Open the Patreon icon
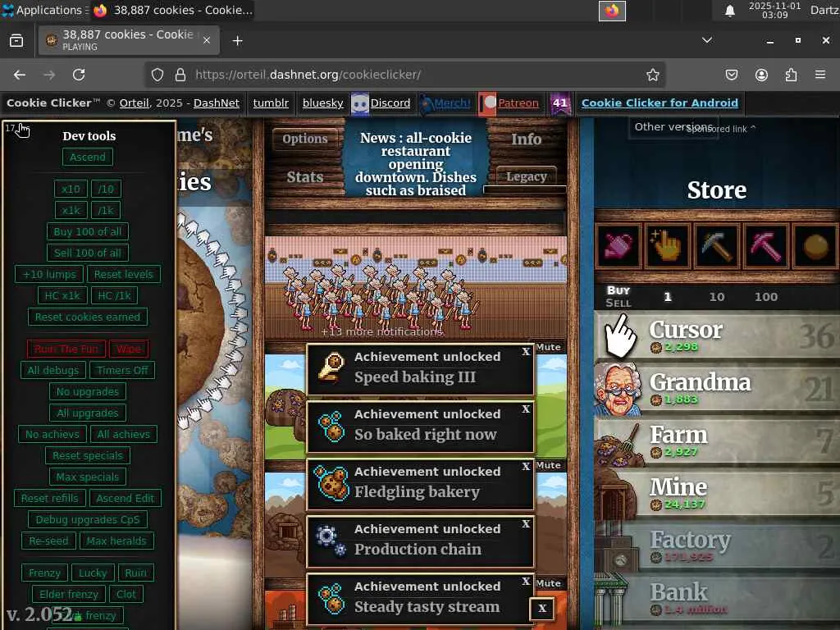Image resolution: width=840 pixels, height=630 pixels. click(x=487, y=103)
